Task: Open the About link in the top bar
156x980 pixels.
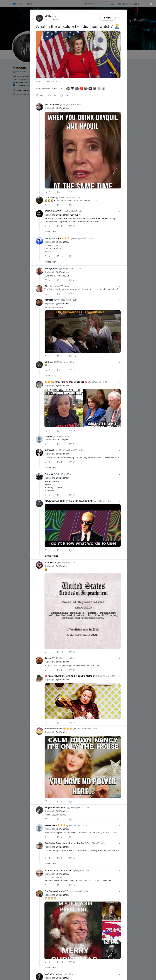Action: [x=29, y=4]
